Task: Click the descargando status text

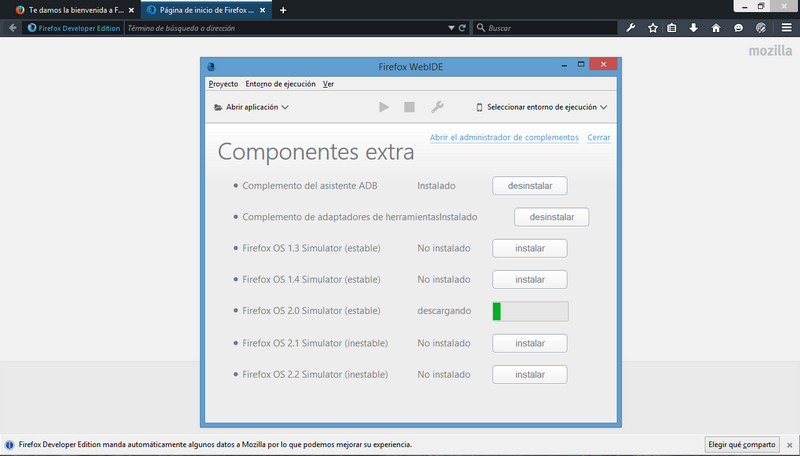Action: (x=444, y=311)
